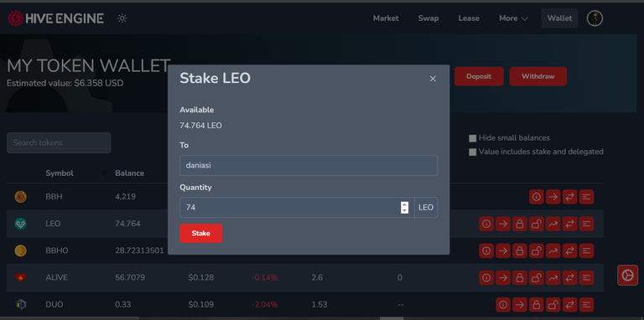The width and height of the screenshot is (644, 320).
Task: Adjust quantity using the stepper arrows
Action: [404, 208]
